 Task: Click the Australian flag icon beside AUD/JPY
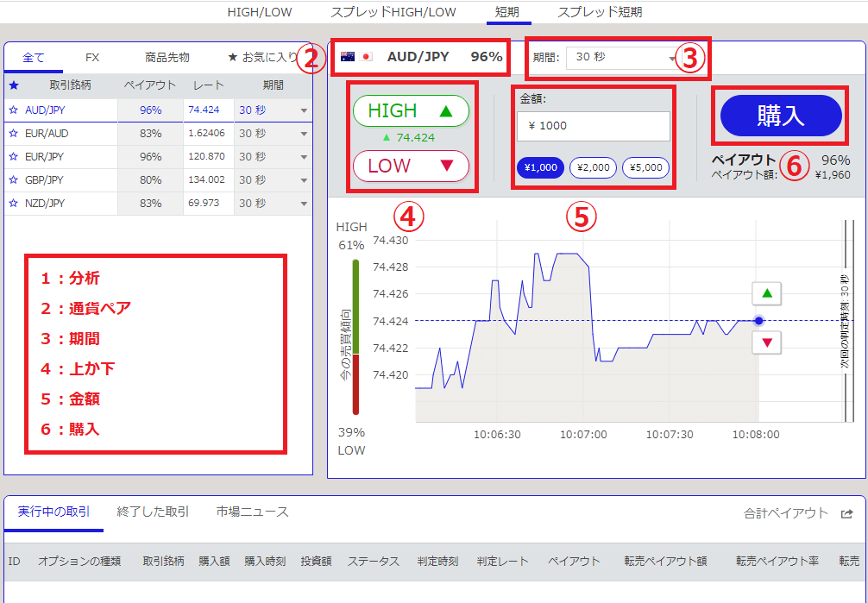click(348, 56)
